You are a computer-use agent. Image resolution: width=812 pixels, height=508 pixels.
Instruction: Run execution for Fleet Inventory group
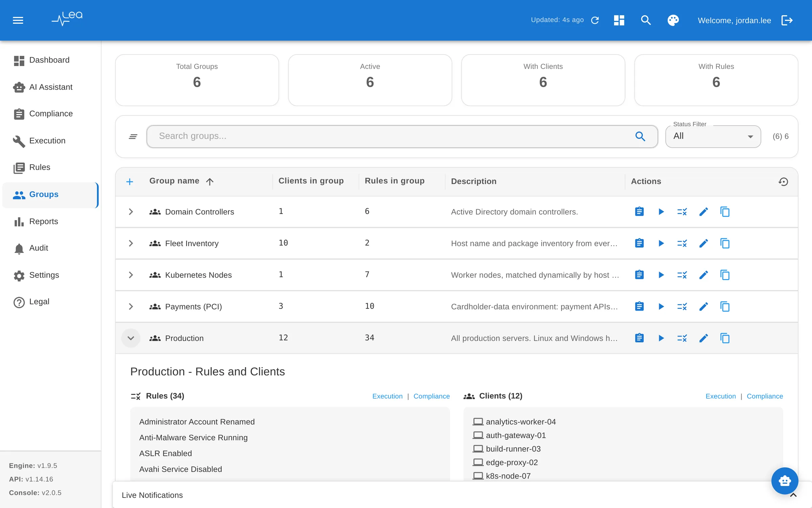click(x=661, y=243)
